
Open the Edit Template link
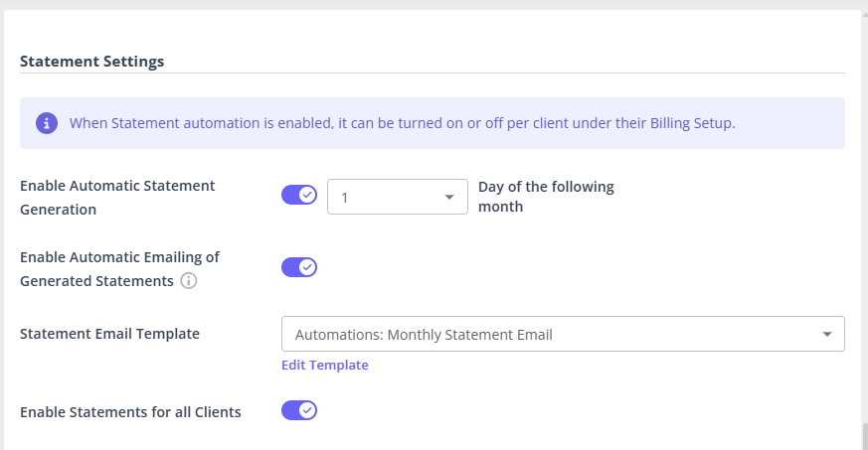[324, 366]
